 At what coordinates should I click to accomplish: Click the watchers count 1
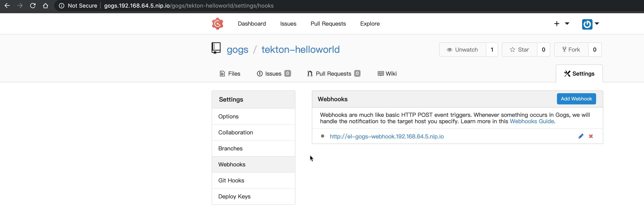tap(492, 50)
